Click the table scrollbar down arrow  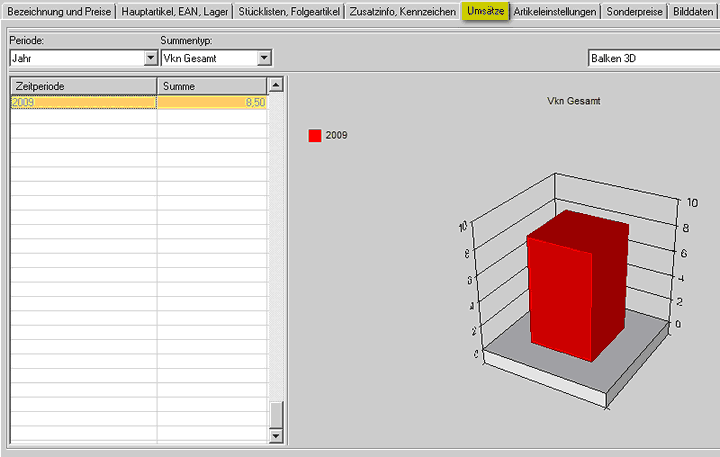tap(276, 435)
